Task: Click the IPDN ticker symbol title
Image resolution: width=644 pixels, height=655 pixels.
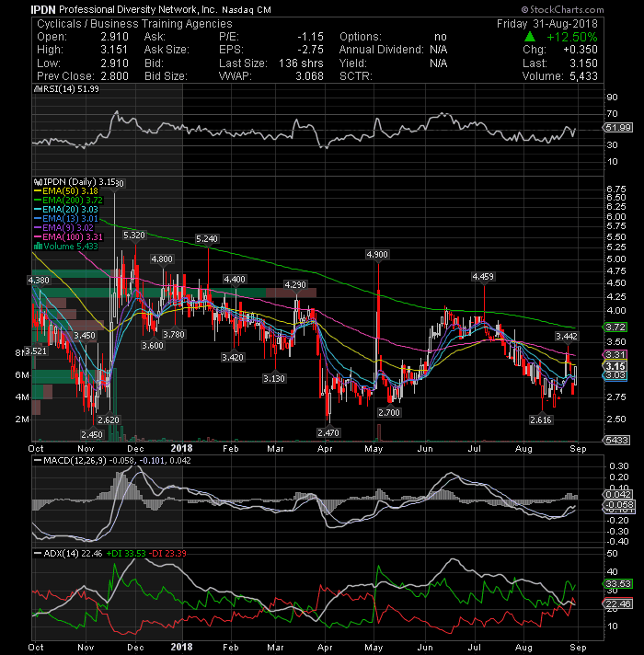Action: (43, 9)
